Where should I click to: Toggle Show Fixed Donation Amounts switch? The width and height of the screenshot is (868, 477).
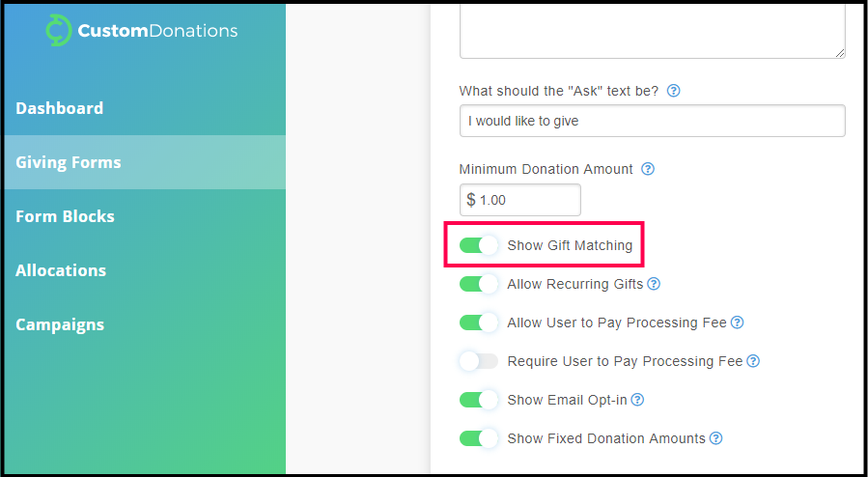point(479,438)
